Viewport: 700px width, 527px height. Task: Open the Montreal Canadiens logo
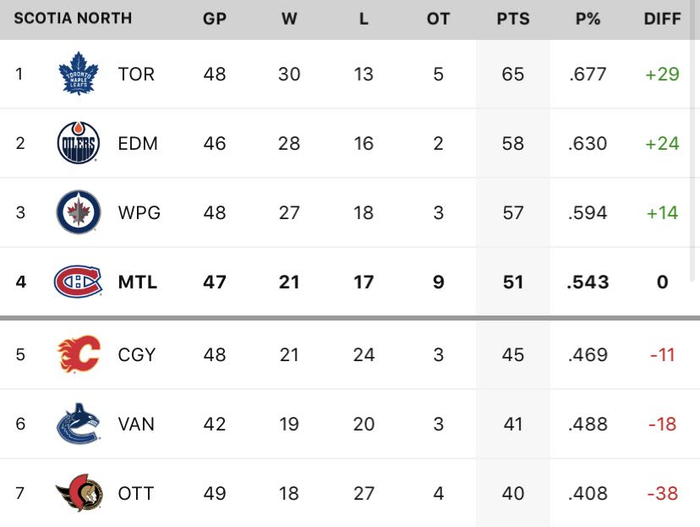point(78,282)
